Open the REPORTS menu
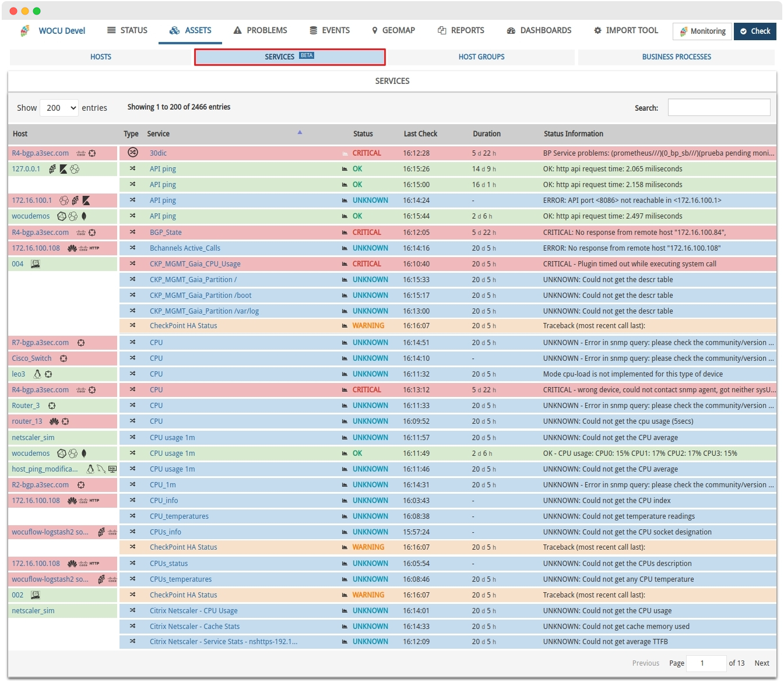This screenshot has height=682, width=784. click(461, 30)
